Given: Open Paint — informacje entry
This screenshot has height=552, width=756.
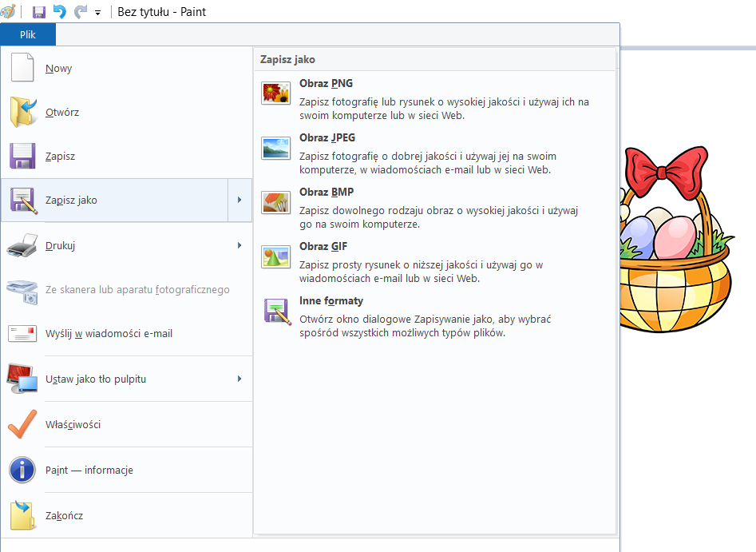Looking at the screenshot, I should click(126, 471).
